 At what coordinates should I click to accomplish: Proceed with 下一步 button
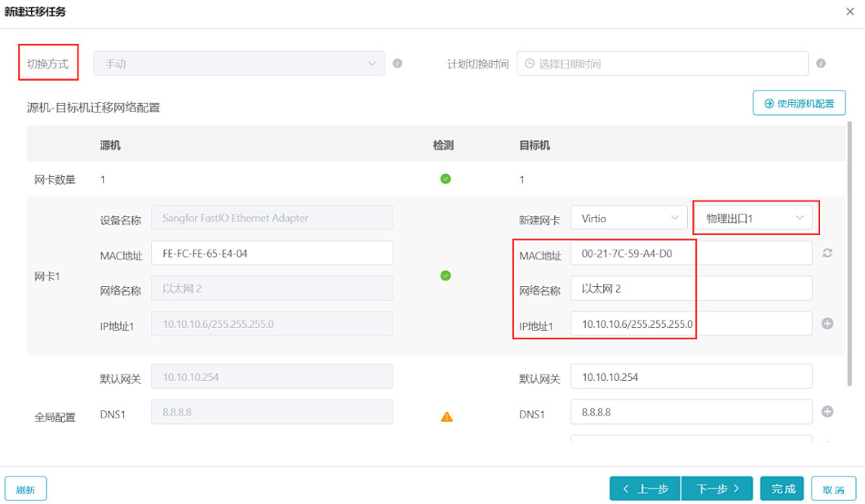tap(717, 489)
